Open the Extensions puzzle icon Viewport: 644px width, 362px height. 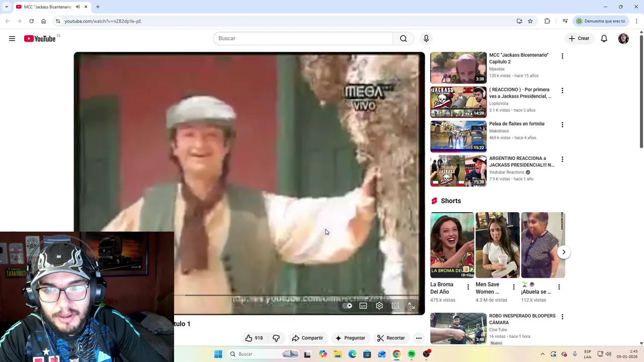(x=547, y=21)
